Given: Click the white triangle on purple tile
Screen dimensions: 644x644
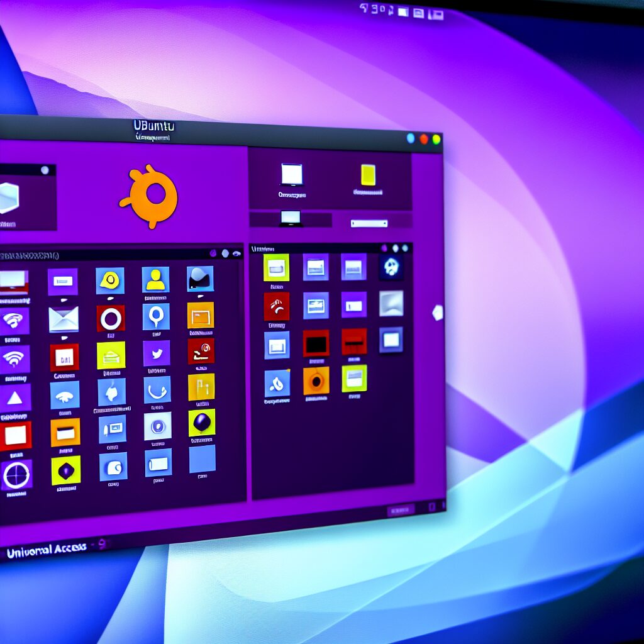Looking at the screenshot, I should click(14, 397).
